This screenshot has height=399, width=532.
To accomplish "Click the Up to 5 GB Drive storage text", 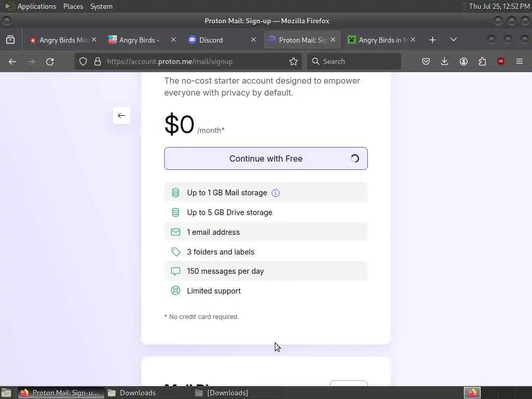I will (x=230, y=212).
